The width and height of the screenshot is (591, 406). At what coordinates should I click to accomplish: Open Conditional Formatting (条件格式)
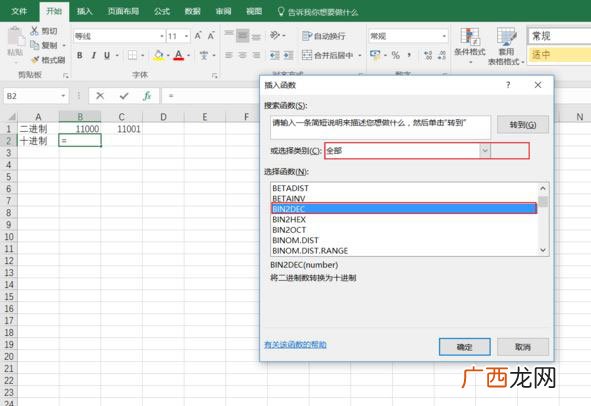[469, 45]
